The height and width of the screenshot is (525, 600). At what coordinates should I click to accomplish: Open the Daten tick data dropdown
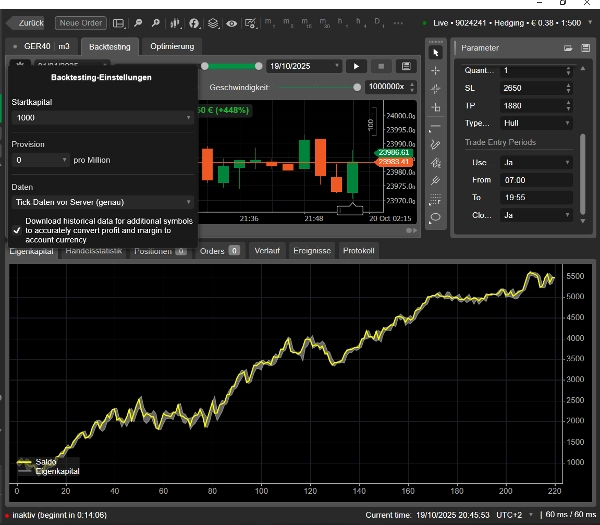click(103, 202)
